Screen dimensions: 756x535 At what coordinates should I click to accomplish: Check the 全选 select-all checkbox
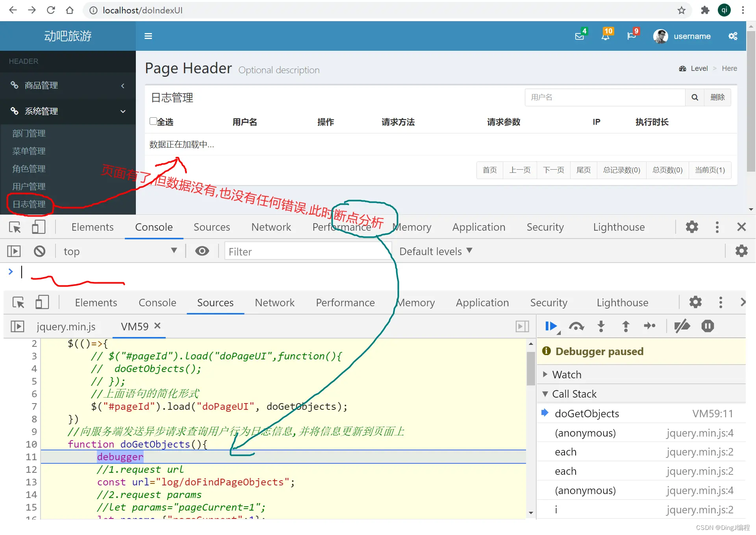coord(153,121)
